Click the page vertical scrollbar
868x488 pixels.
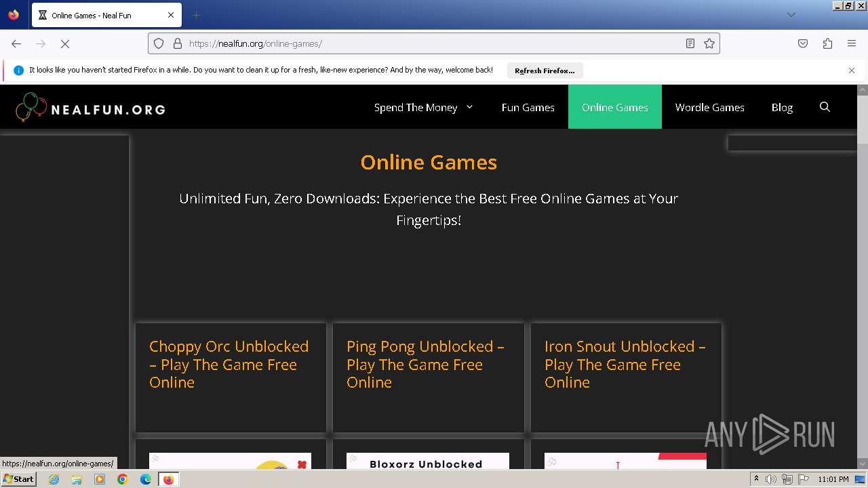point(863,277)
